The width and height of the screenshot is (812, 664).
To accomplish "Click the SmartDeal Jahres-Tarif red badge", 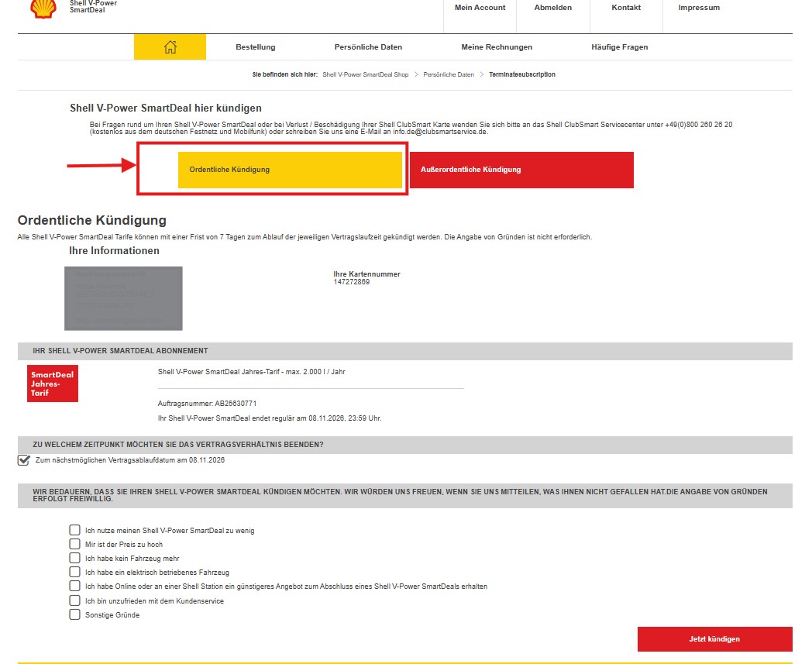I will [53, 384].
